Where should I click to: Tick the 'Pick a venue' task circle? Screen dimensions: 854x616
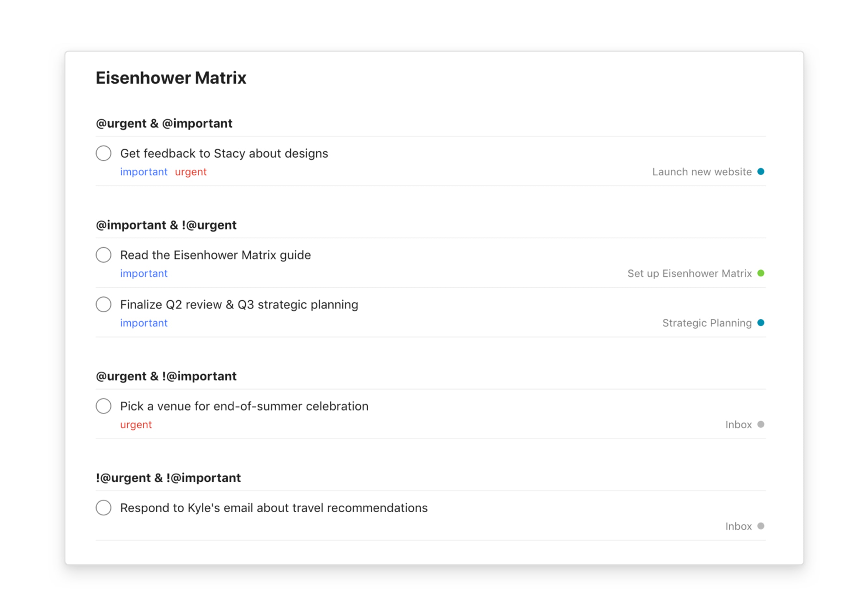103,406
